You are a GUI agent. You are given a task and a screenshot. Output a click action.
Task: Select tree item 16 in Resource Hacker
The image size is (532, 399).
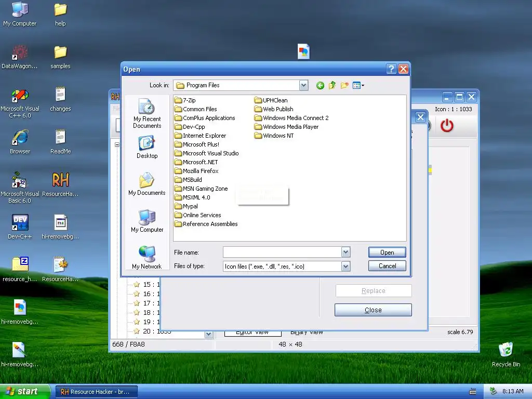pyautogui.click(x=146, y=294)
